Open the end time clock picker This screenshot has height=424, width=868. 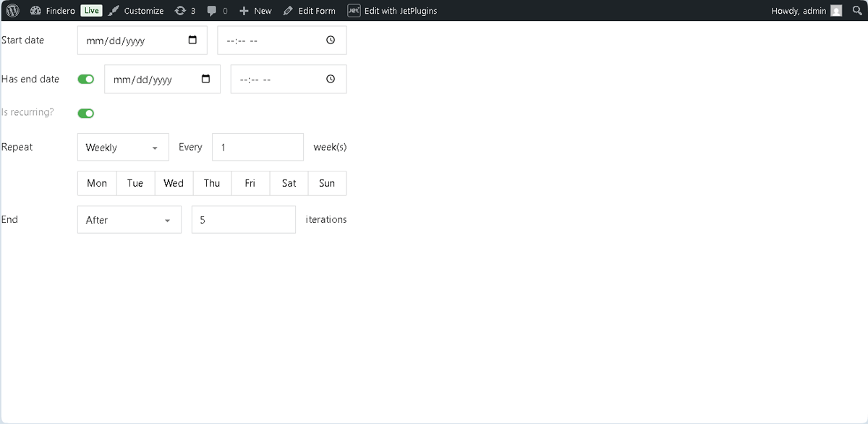pos(331,79)
